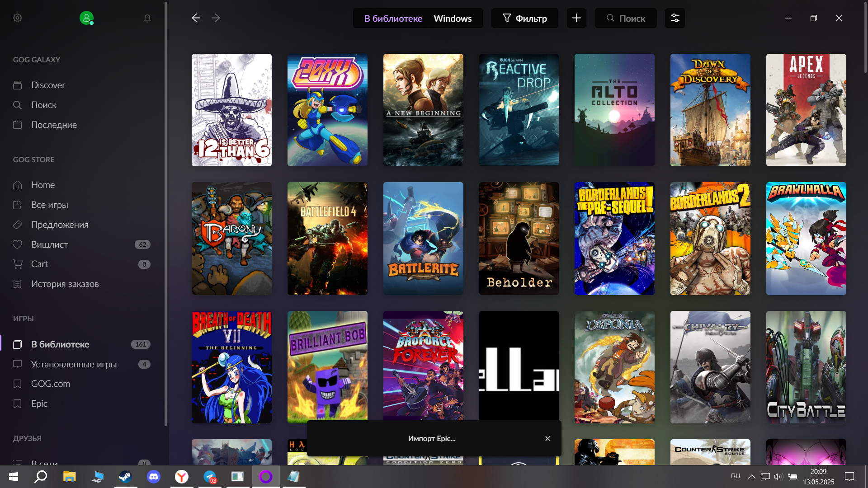Viewport: 868px width, 488px height.
Task: Open the Brawlhalla cover
Action: click(806, 239)
